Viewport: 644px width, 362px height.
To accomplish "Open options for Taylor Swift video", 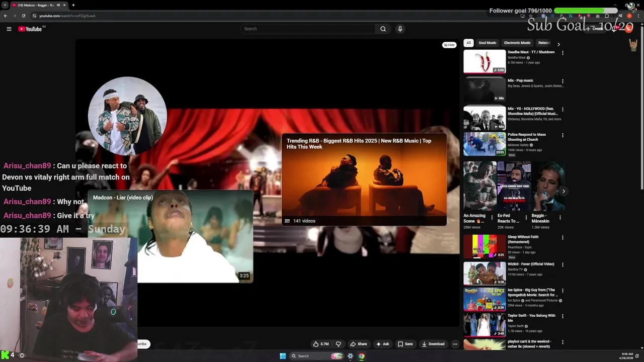I will [x=562, y=316].
